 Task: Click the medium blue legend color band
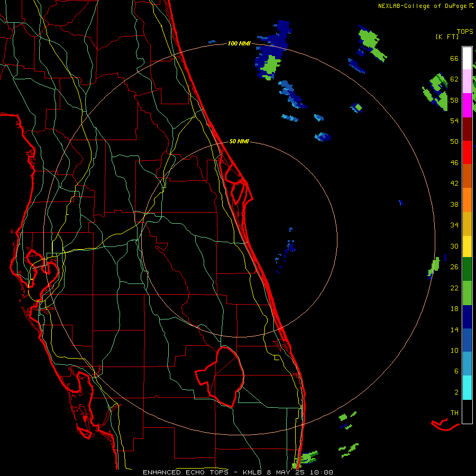pyautogui.click(x=467, y=340)
